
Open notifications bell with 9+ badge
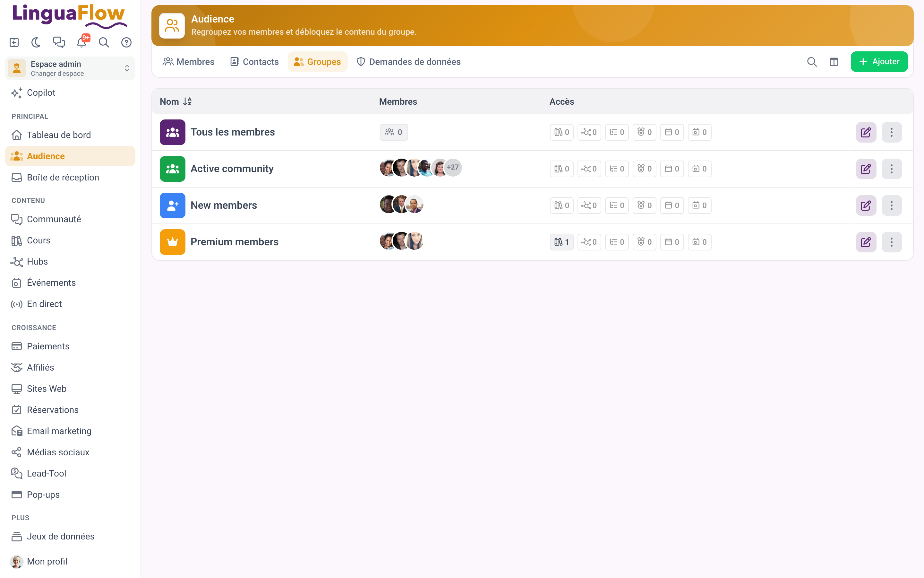[82, 42]
